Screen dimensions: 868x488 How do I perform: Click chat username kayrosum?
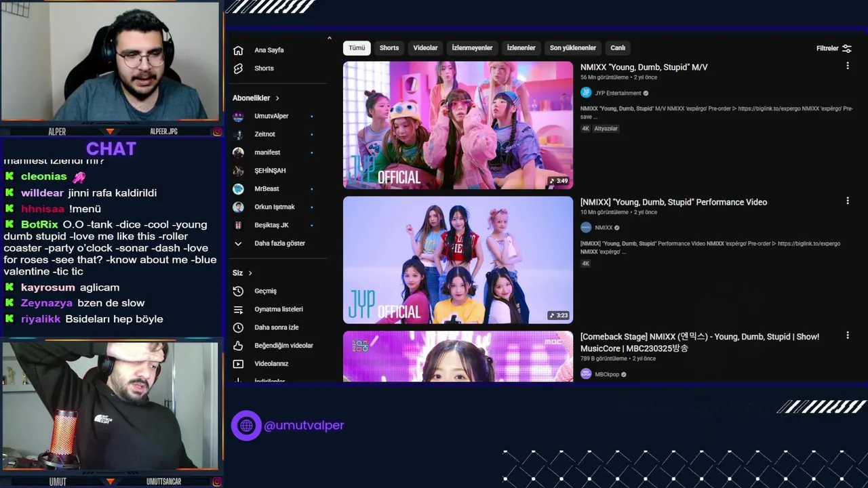click(x=47, y=287)
